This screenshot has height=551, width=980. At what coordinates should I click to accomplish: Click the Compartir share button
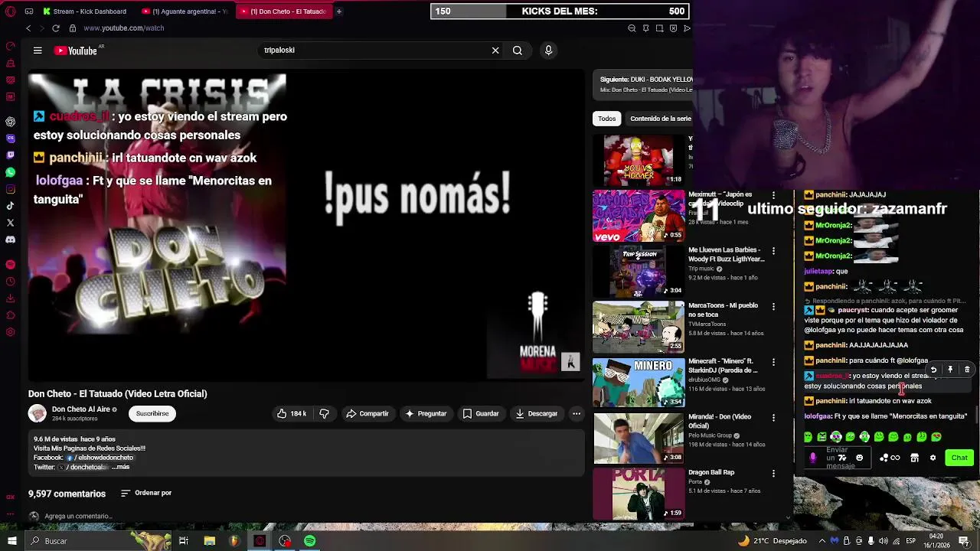click(367, 413)
